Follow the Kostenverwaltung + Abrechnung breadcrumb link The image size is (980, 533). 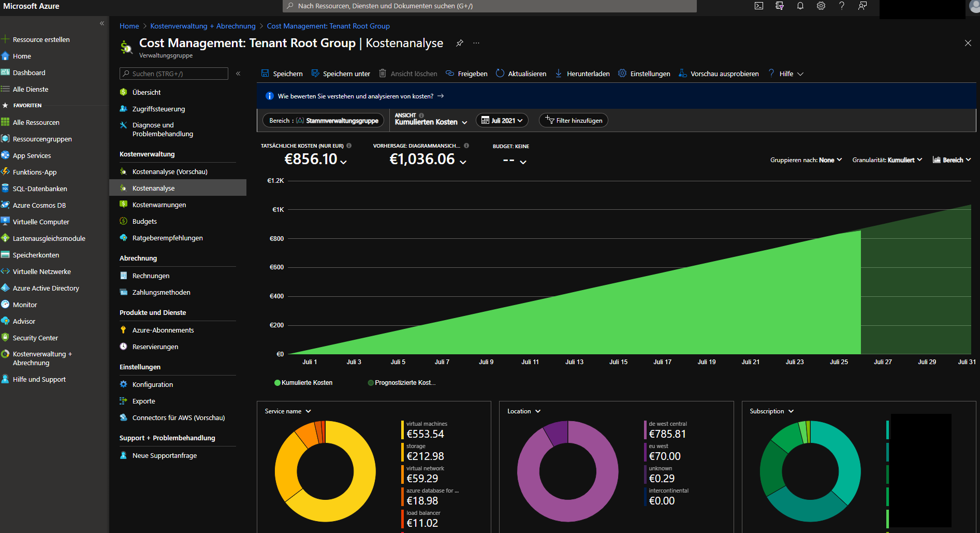click(203, 26)
